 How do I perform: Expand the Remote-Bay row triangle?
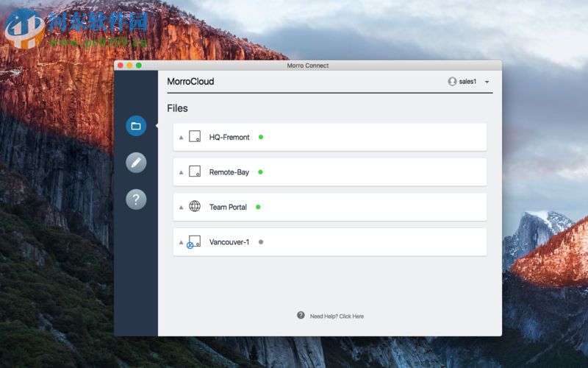[181, 172]
